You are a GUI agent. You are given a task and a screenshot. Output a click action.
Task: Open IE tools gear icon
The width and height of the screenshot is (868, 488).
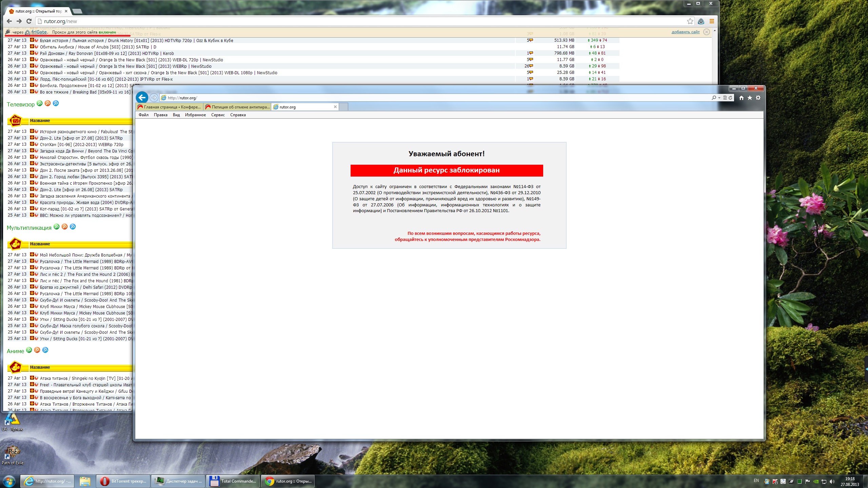758,98
